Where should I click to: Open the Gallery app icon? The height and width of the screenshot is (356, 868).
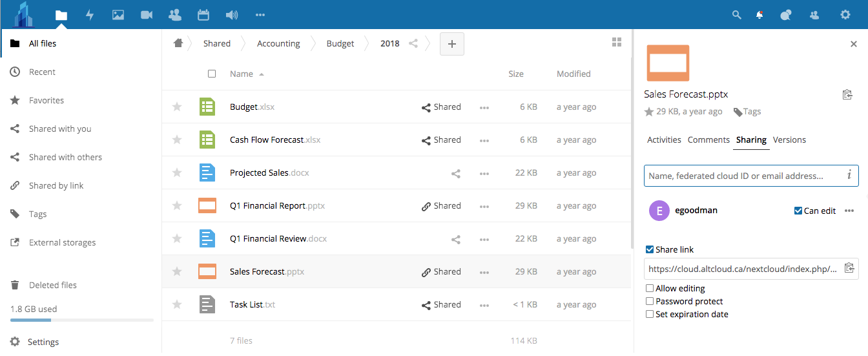[118, 15]
